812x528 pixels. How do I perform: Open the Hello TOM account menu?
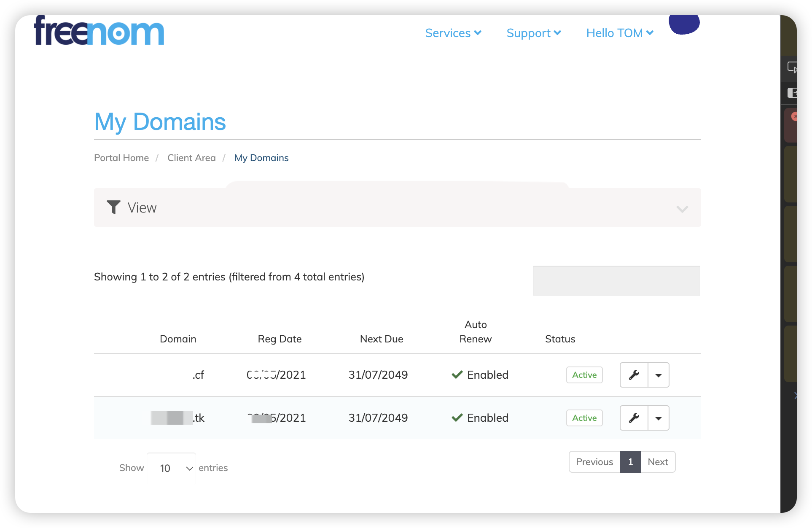[x=620, y=33]
